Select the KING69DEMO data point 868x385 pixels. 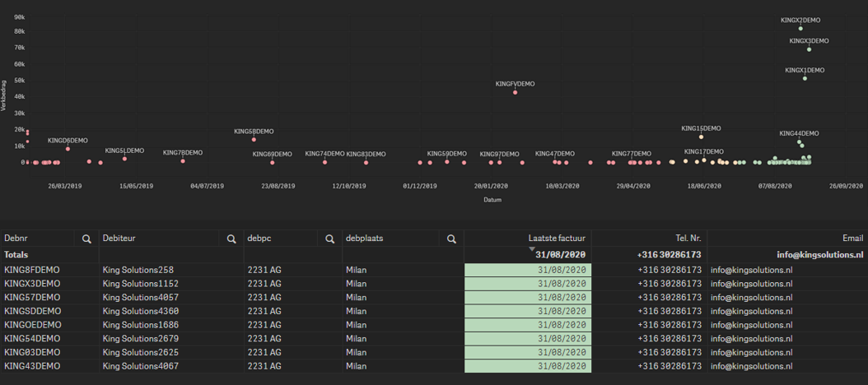pyautogui.click(x=272, y=163)
